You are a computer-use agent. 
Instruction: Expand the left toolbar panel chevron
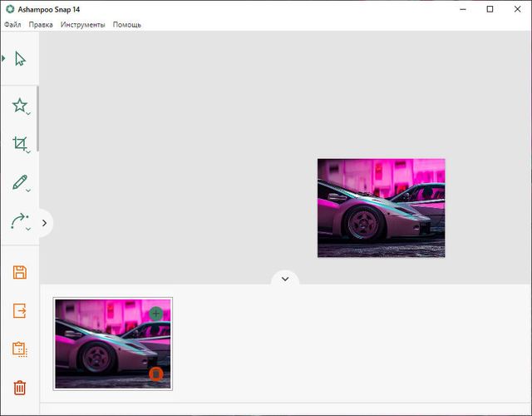[44, 223]
